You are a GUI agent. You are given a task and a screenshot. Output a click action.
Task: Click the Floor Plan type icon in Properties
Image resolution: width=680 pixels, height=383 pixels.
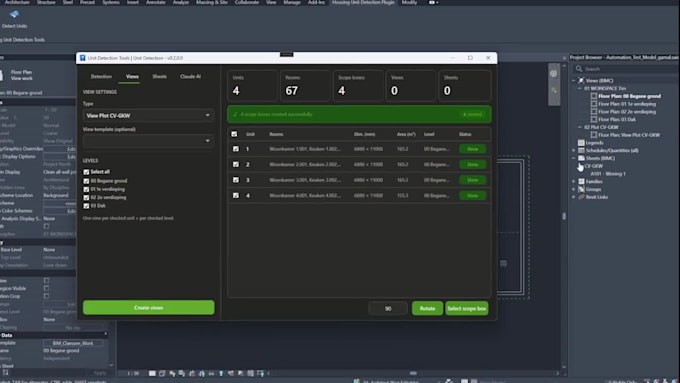pos(2,75)
